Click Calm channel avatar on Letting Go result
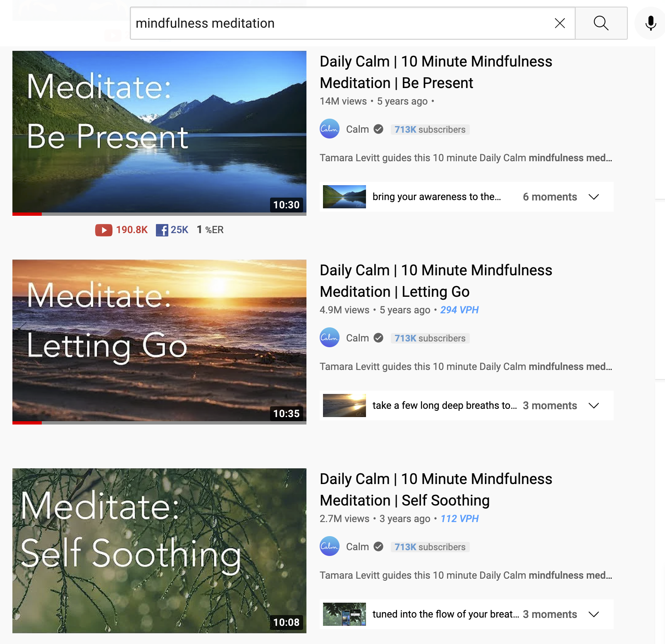 point(330,338)
